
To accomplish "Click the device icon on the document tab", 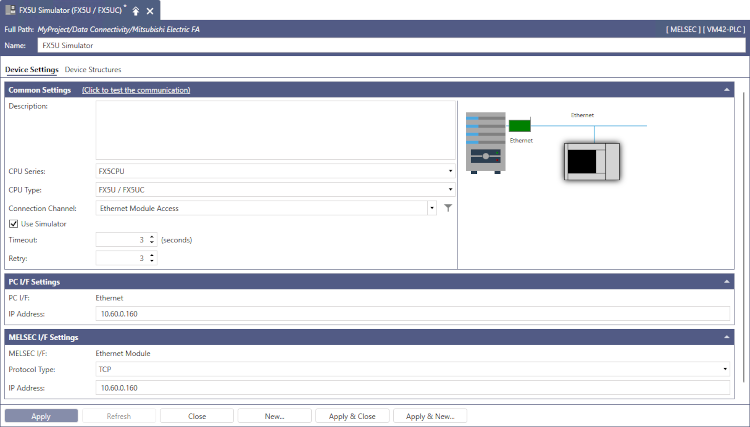I will [10, 10].
